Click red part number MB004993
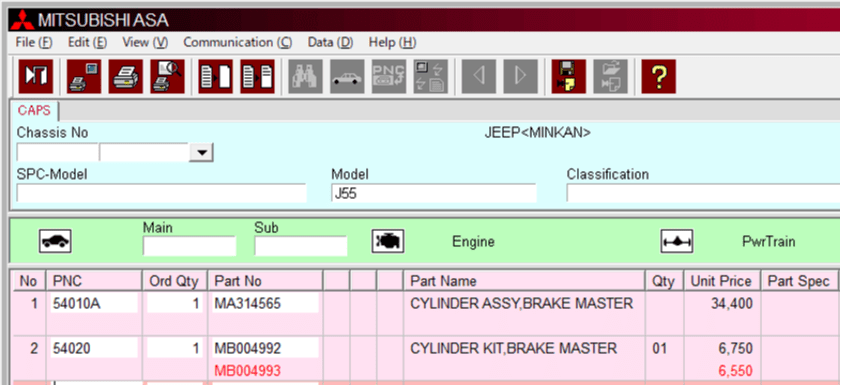 (x=247, y=371)
